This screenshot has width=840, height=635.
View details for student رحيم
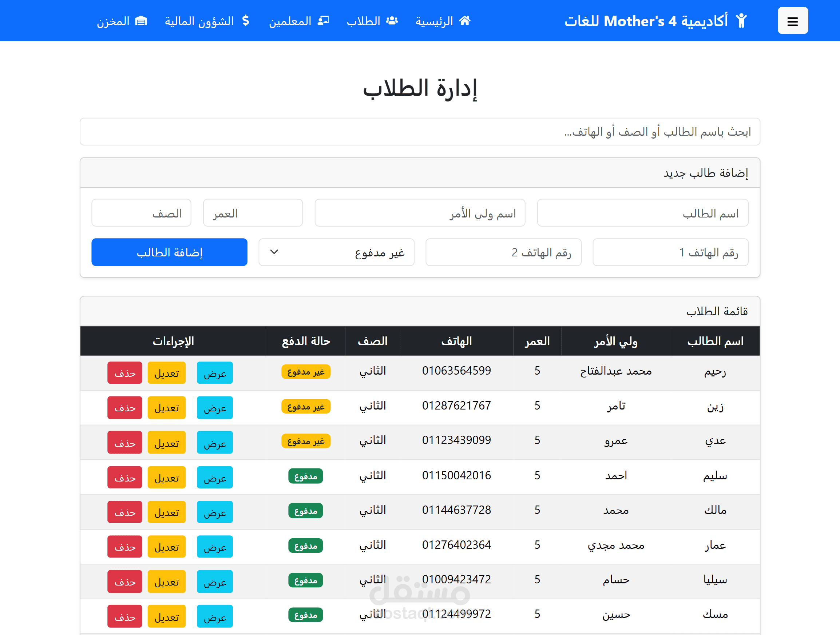(215, 373)
